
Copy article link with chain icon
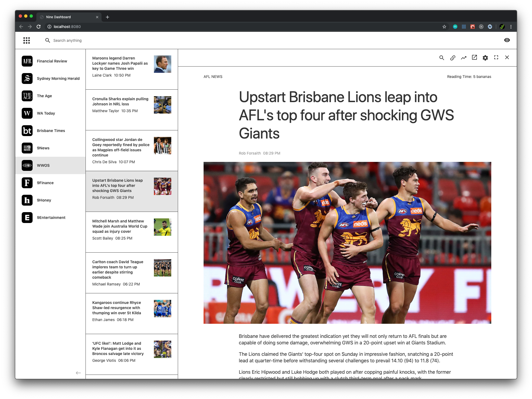452,58
